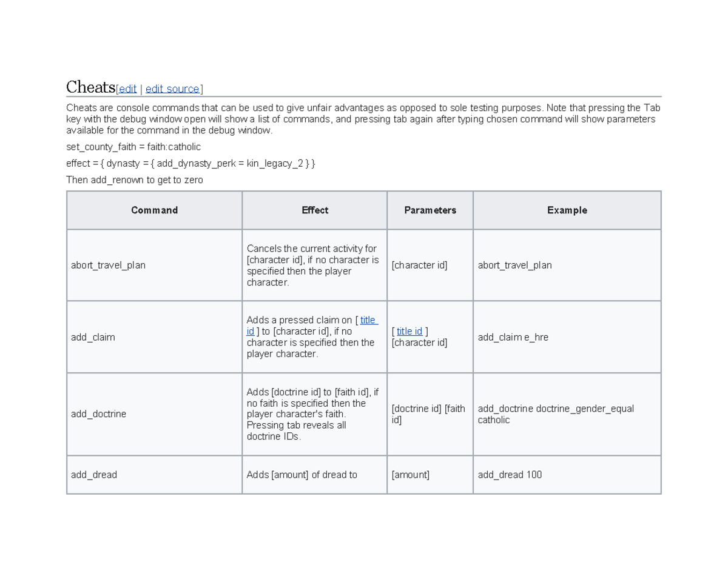This screenshot has width=728, height=562.
Task: Click the abort_travel_plan command cell
Action: 108,266
